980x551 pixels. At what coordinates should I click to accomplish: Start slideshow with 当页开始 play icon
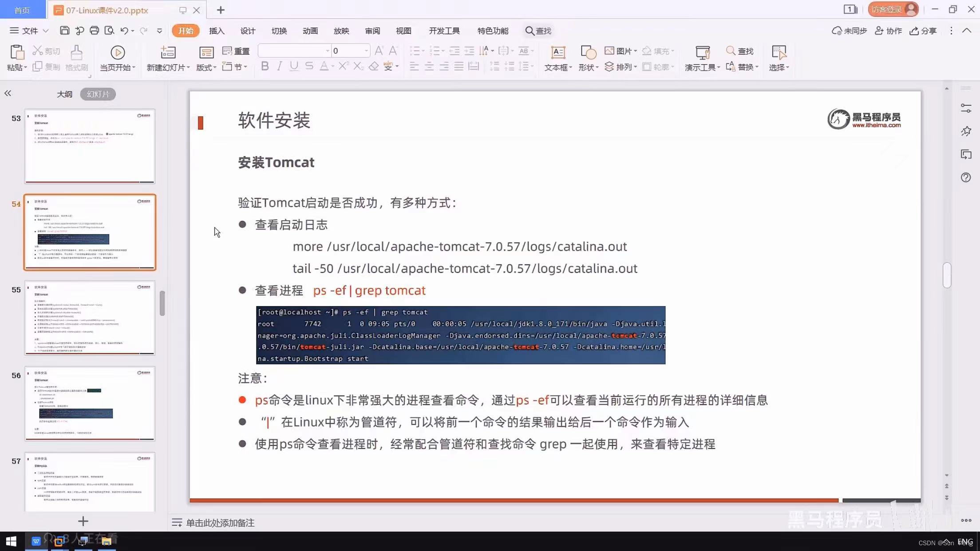[118, 52]
